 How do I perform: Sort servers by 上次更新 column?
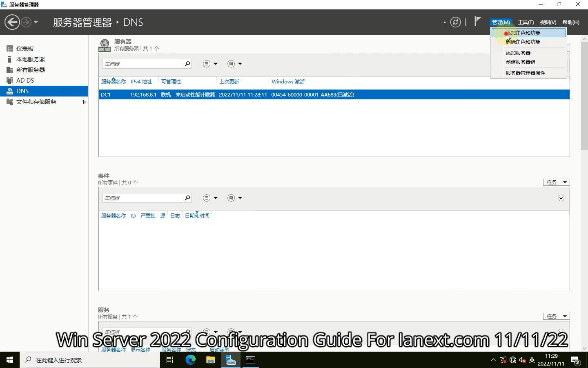(229, 81)
